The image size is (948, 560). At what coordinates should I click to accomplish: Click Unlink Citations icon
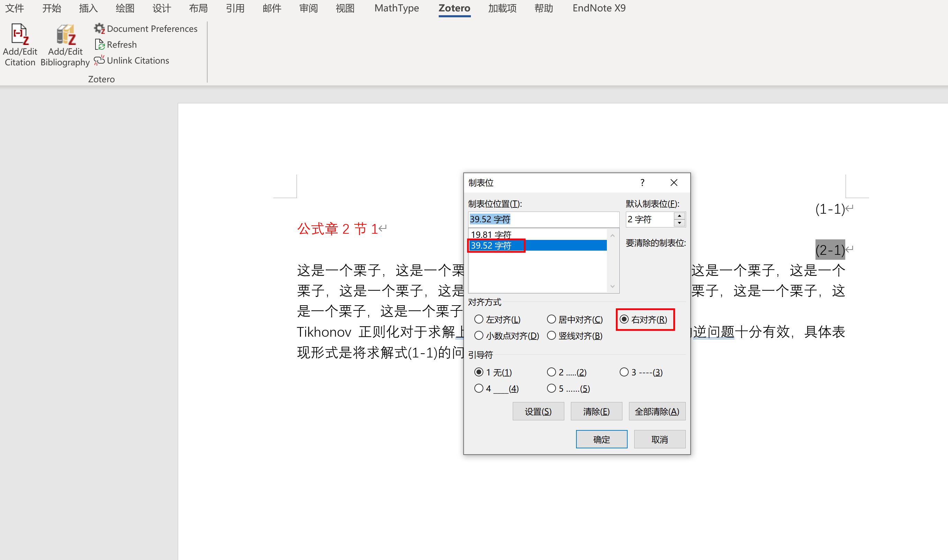coord(99,60)
